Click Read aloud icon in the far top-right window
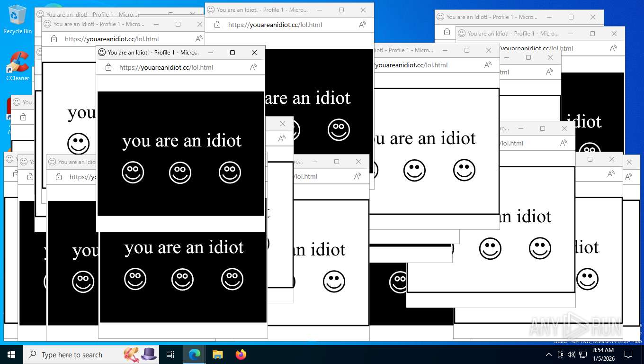Screen dimensions: 644x364 (613, 48)
